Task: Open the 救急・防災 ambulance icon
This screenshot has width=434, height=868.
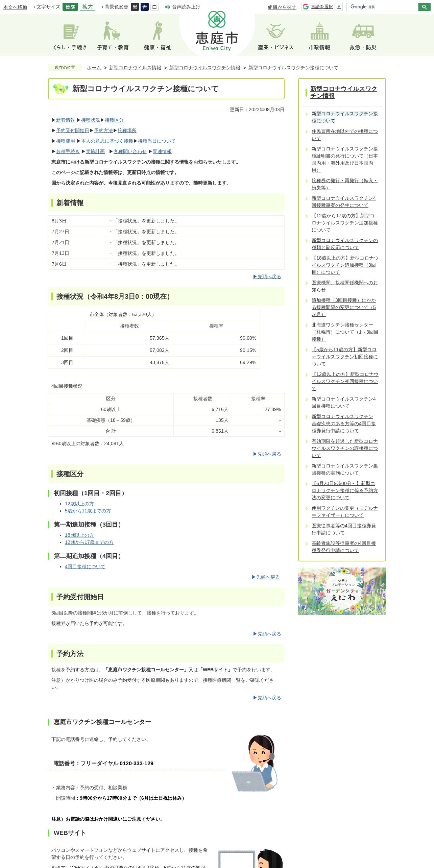Action: [x=363, y=37]
